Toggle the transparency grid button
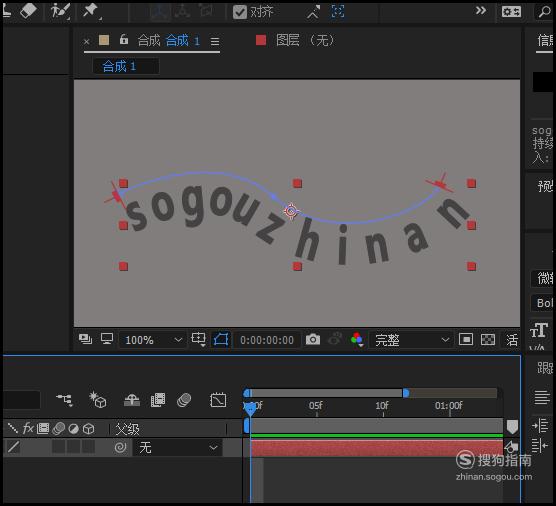 coord(488,340)
